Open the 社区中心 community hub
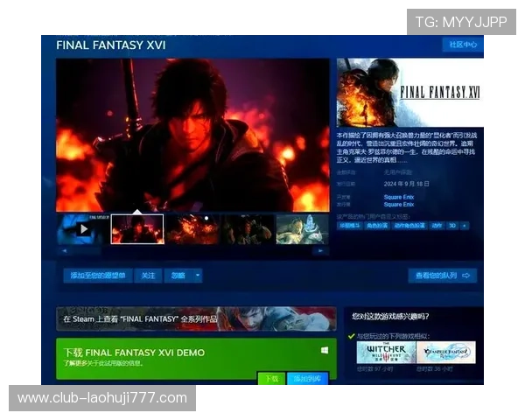Image resolution: width=525 pixels, height=420 pixels. coord(463,45)
